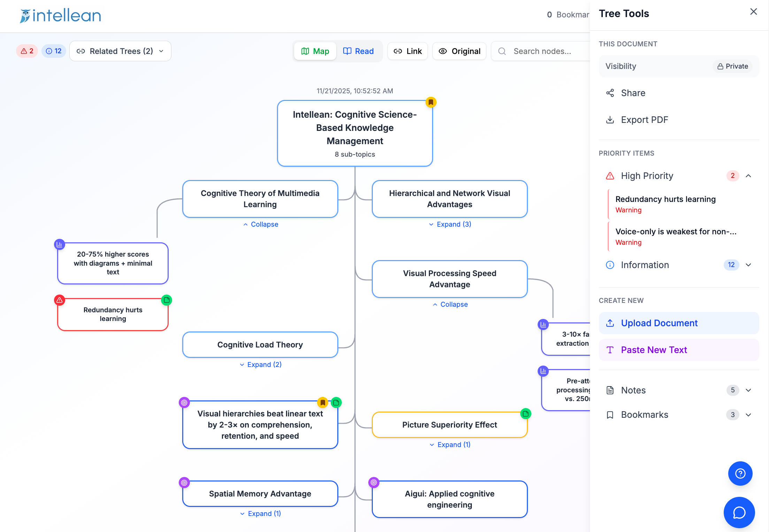Click the Bookmarks icon in the side panel

pos(610,415)
